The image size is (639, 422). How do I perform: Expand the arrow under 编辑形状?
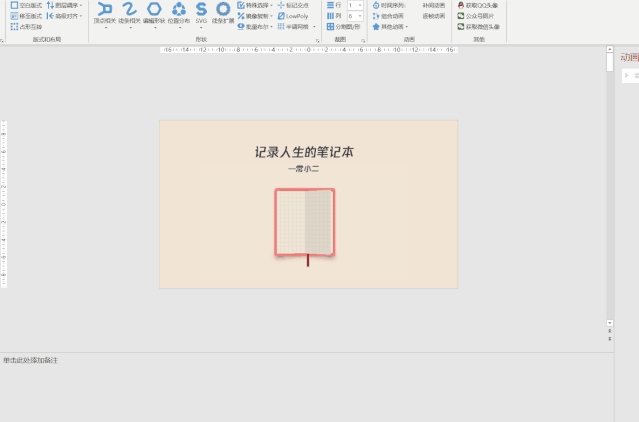[155, 28]
